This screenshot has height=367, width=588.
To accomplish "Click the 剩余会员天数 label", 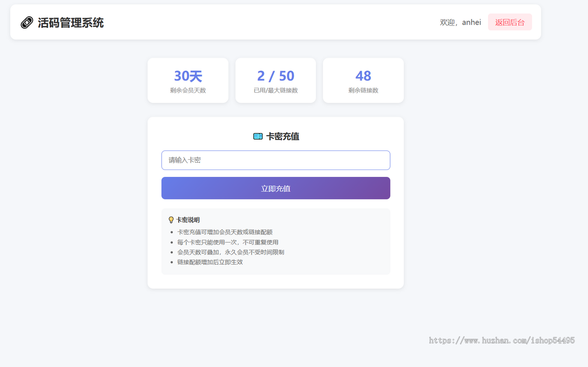I will click(188, 90).
